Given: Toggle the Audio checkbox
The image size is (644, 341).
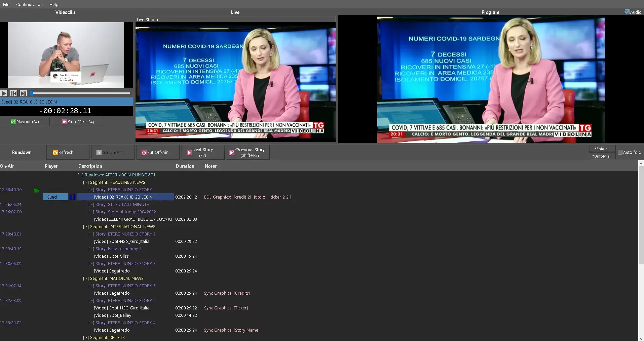Looking at the screenshot, I should click(627, 12).
